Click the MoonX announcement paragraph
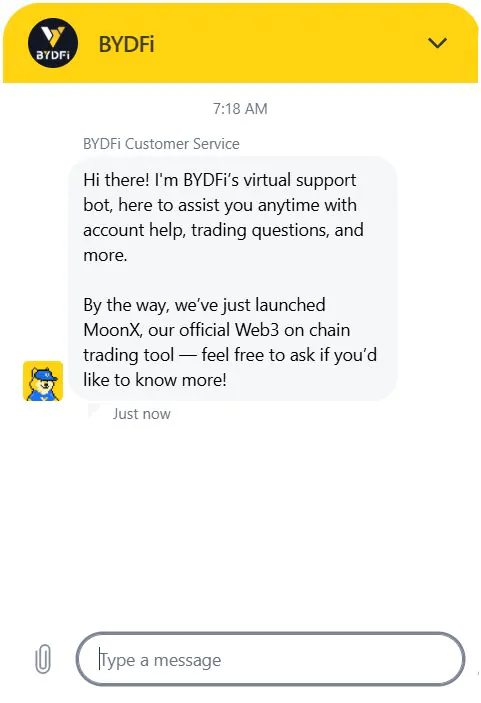The width and height of the screenshot is (481, 703). 230,342
